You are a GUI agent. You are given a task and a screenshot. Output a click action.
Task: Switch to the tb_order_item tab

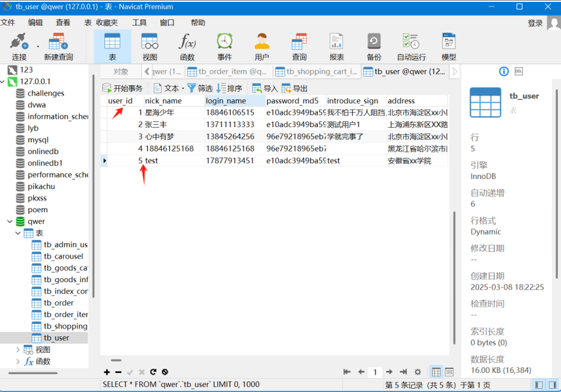pyautogui.click(x=226, y=72)
